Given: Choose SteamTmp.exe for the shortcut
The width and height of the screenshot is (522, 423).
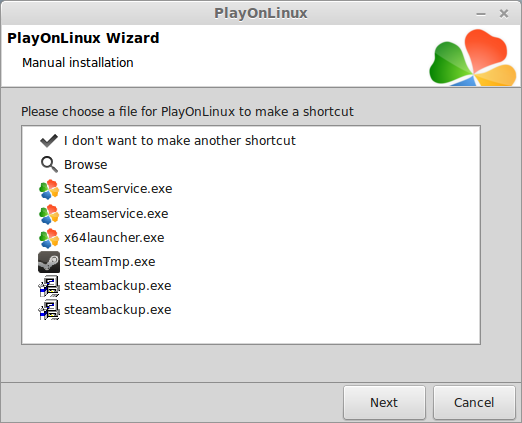Looking at the screenshot, I should [x=110, y=262].
